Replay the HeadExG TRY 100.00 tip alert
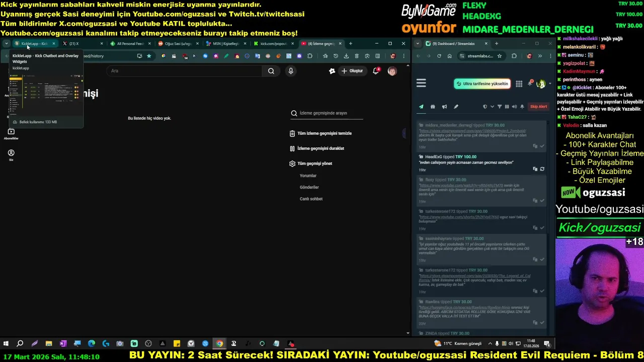Viewport: 644px width, 362px height. pyautogui.click(x=542, y=169)
